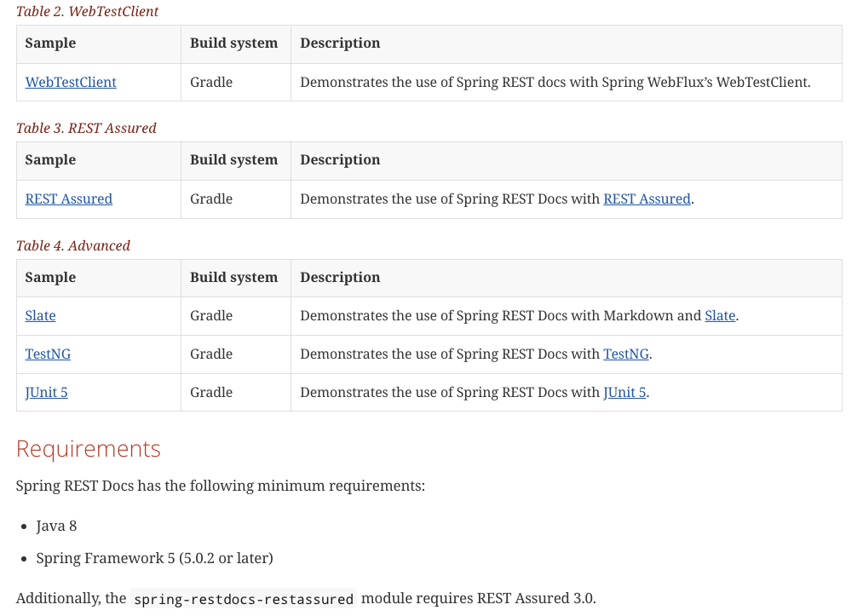
Task: Click 'Table 2. WebTestClient' caption
Action: (x=87, y=11)
